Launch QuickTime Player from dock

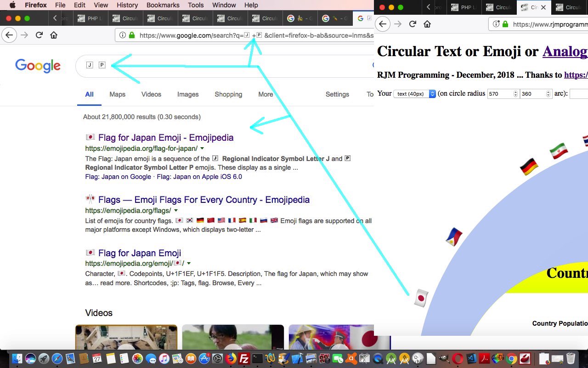point(378,358)
